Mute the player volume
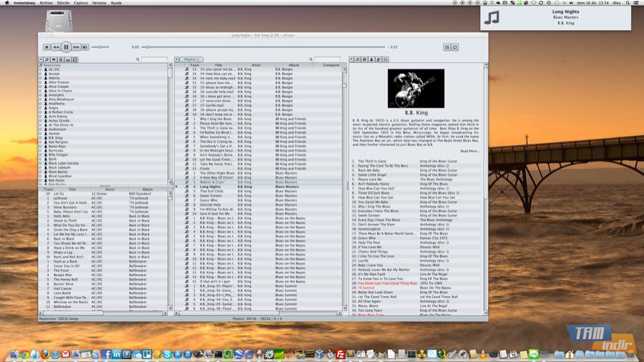The height and width of the screenshot is (362, 644). pyautogui.click(x=85, y=47)
